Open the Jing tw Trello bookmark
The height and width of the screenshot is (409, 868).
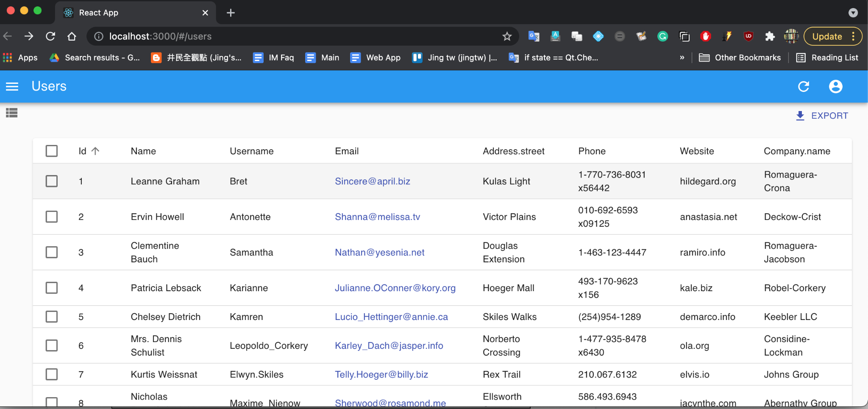(x=455, y=58)
